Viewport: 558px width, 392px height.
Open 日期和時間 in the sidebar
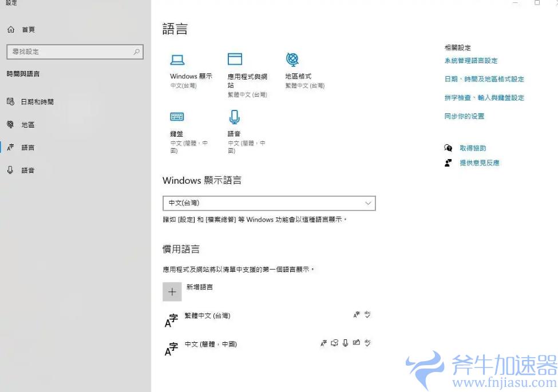(37, 102)
